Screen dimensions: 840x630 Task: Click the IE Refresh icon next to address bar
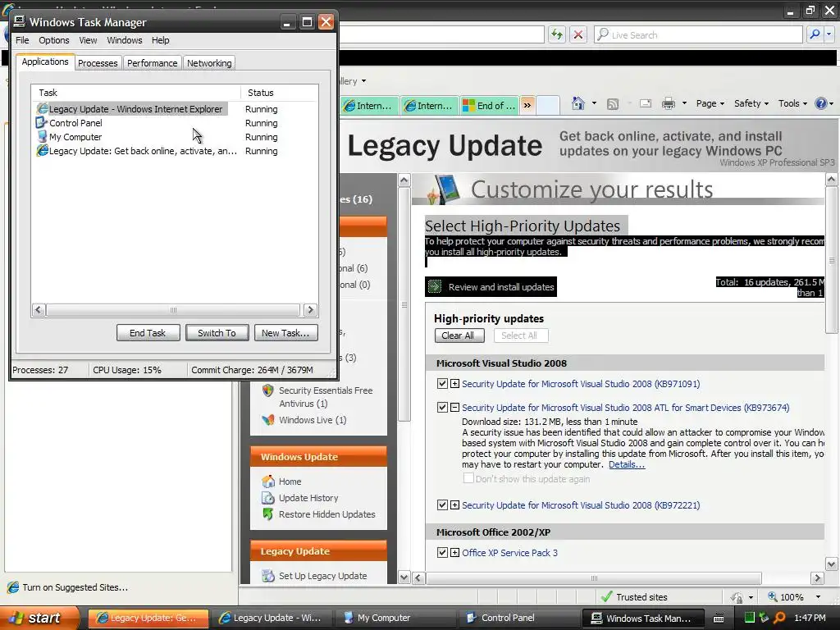point(557,34)
